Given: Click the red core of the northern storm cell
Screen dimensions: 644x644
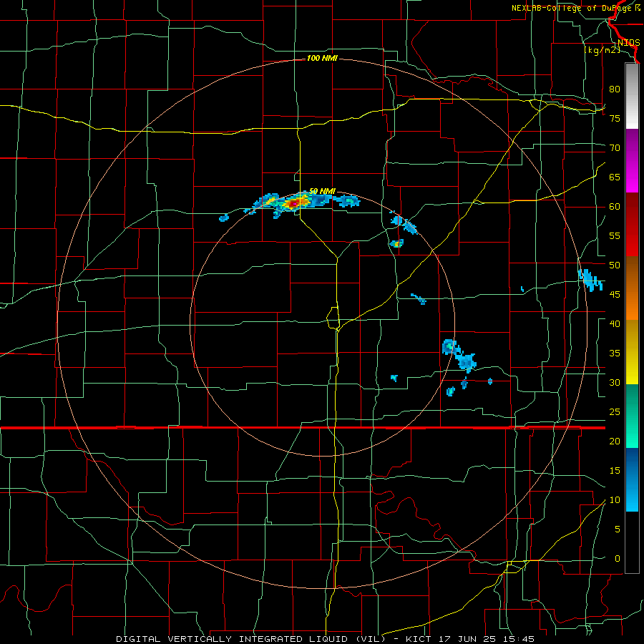Looking at the screenshot, I should [x=294, y=203].
